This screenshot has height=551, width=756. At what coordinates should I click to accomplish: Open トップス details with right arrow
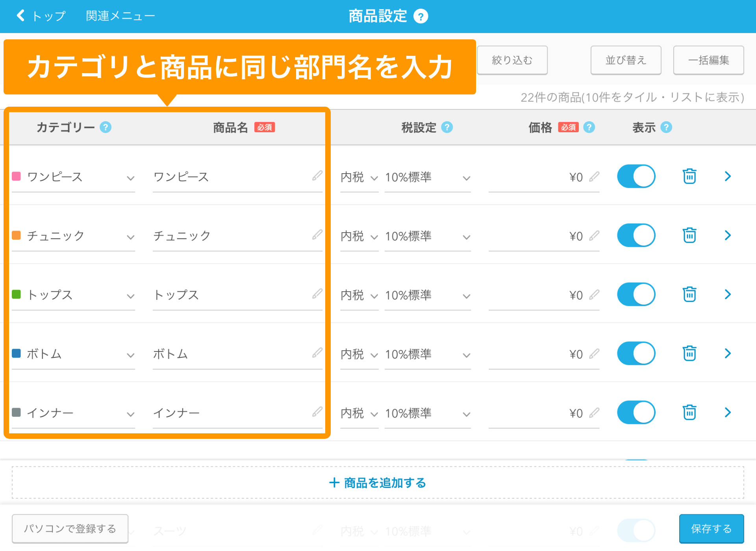point(728,294)
